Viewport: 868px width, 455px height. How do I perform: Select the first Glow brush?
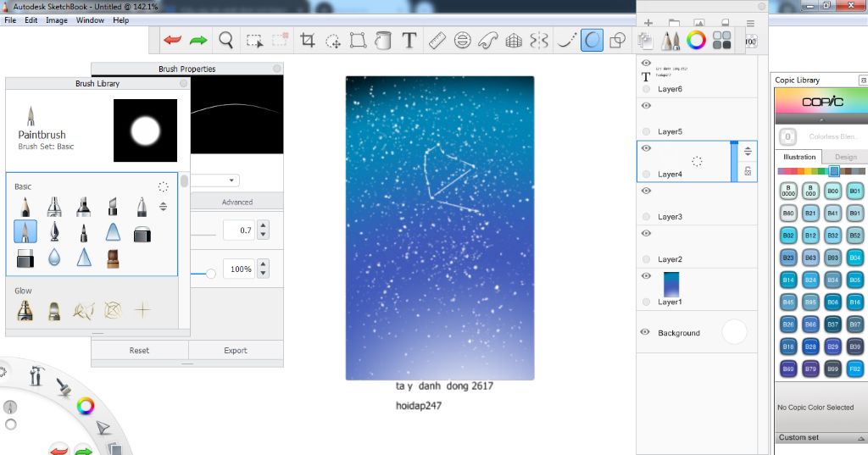(x=25, y=310)
